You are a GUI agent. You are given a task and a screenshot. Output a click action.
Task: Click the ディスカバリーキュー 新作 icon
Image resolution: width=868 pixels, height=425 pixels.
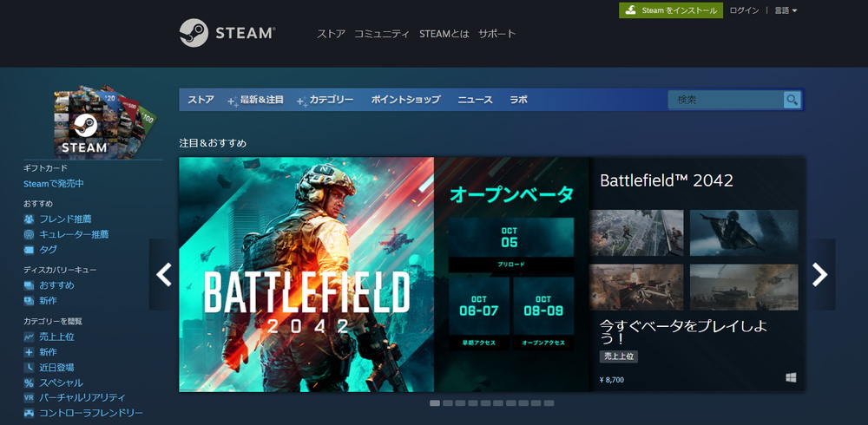[29, 301]
